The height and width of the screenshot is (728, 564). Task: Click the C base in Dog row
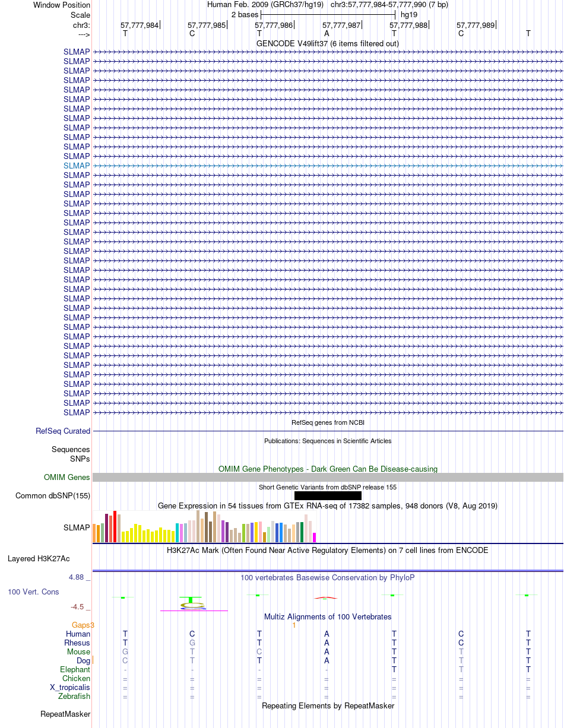[125, 660]
